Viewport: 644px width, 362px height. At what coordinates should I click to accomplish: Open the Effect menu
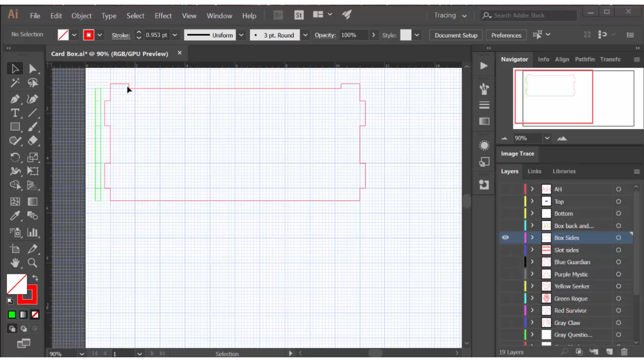[x=163, y=15]
